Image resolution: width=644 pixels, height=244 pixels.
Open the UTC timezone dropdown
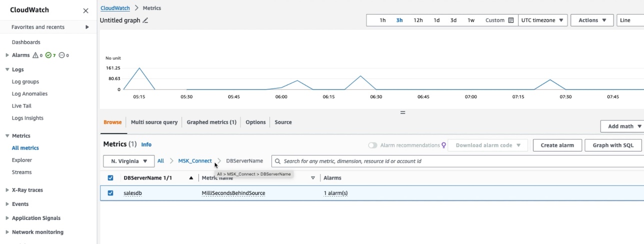pos(542,20)
